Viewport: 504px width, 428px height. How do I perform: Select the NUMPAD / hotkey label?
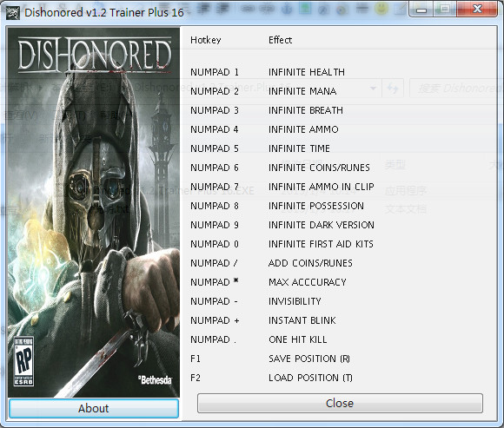[214, 263]
